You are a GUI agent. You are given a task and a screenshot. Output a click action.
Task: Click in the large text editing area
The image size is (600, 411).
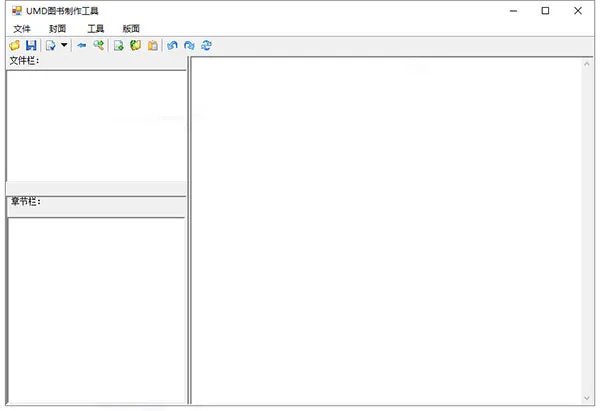385,230
